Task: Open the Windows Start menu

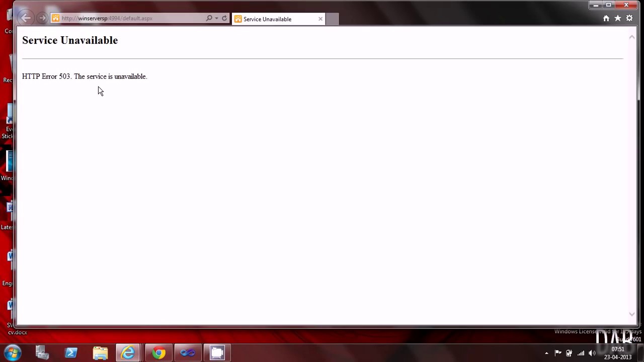Action: [x=13, y=352]
